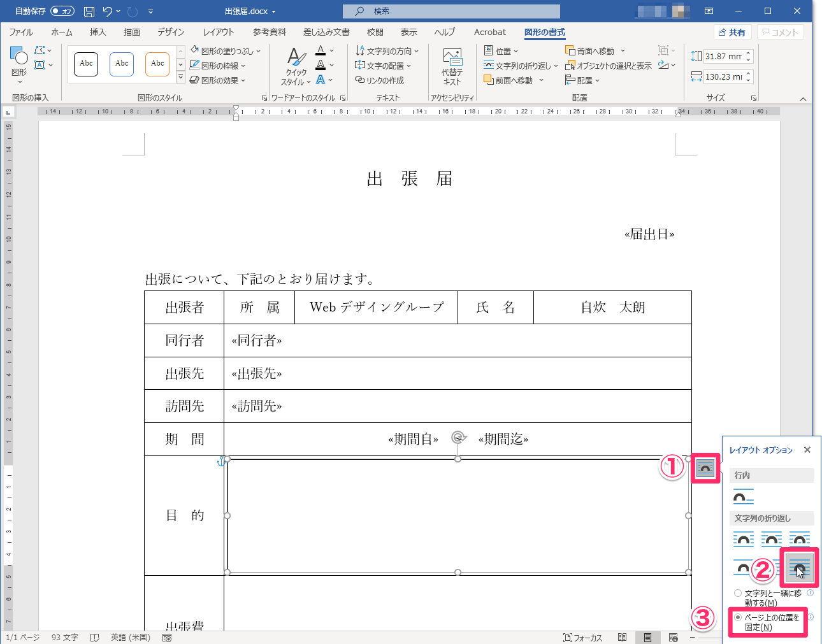
Task: Switch to the レイアウト tab
Action: click(x=219, y=32)
